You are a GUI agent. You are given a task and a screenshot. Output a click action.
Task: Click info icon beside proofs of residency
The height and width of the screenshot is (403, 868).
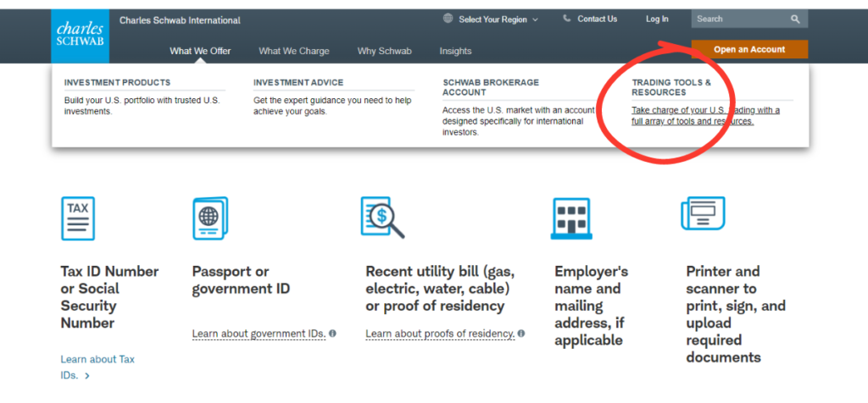pyautogui.click(x=521, y=334)
